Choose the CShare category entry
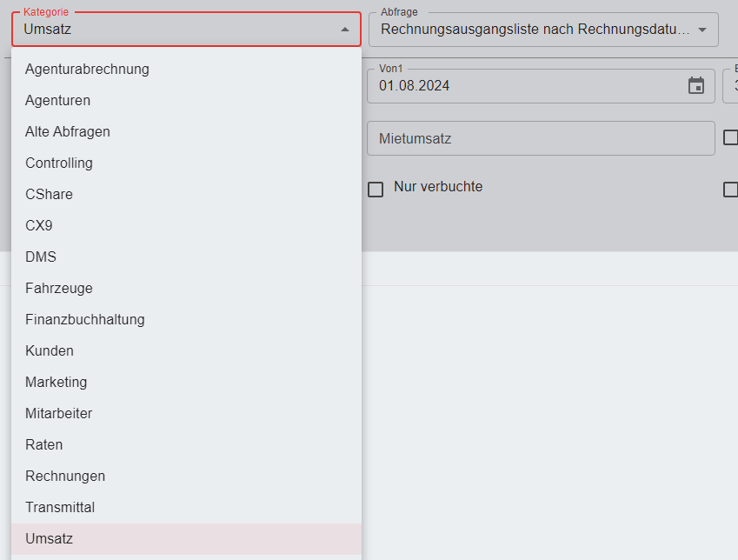 point(49,194)
